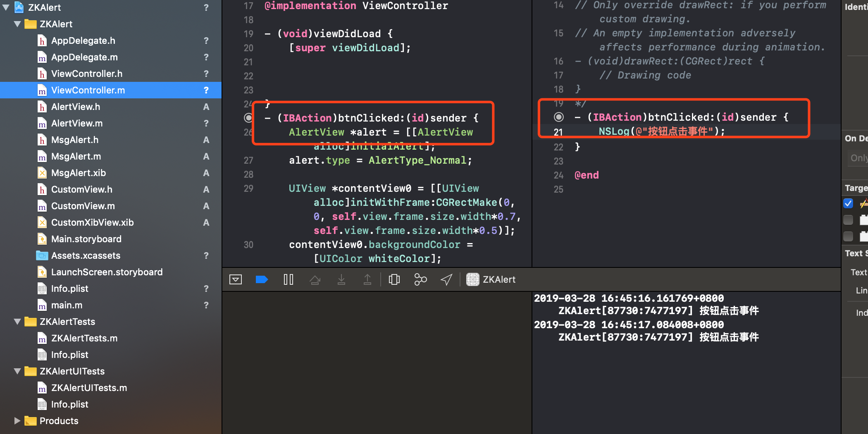
Task: Click the @end keyword in the right editor
Action: [587, 175]
